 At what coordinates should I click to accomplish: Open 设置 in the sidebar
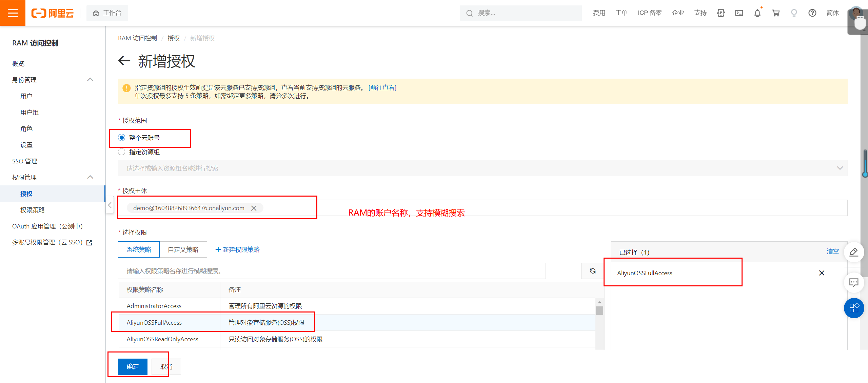tap(26, 145)
